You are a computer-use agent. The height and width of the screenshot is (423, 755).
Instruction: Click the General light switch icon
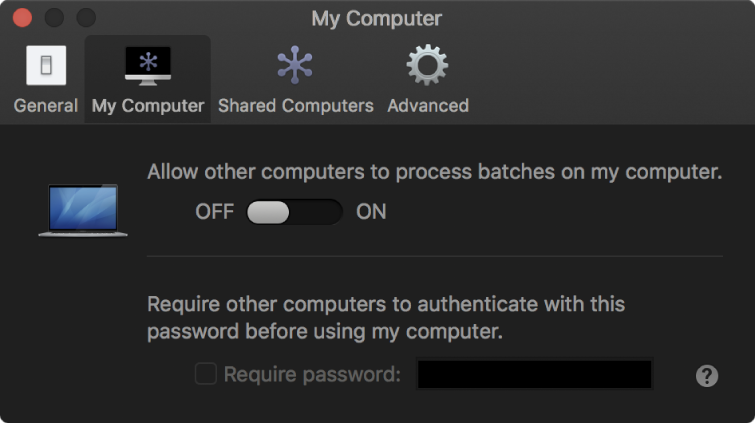point(46,65)
